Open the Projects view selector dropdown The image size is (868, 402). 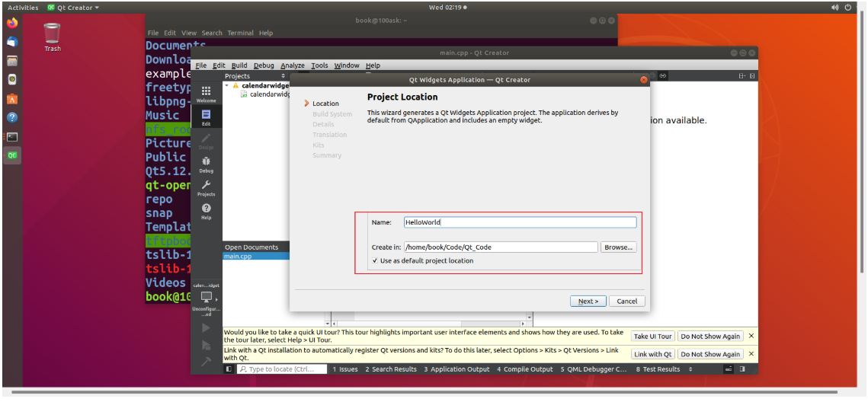(283, 76)
